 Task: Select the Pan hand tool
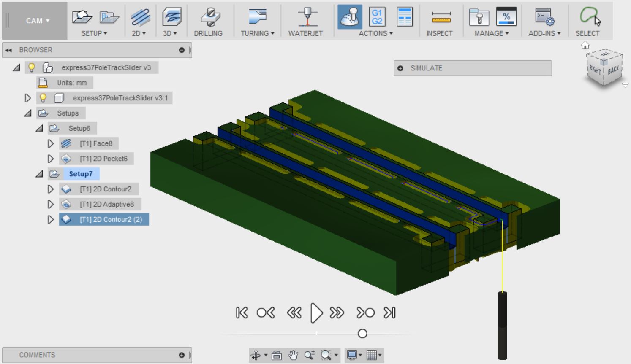pos(293,355)
